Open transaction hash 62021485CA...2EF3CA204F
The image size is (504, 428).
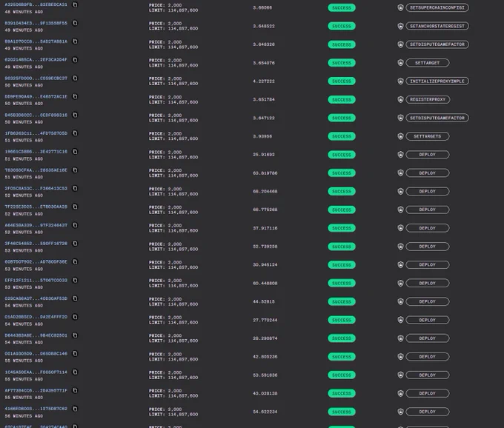tap(36, 60)
